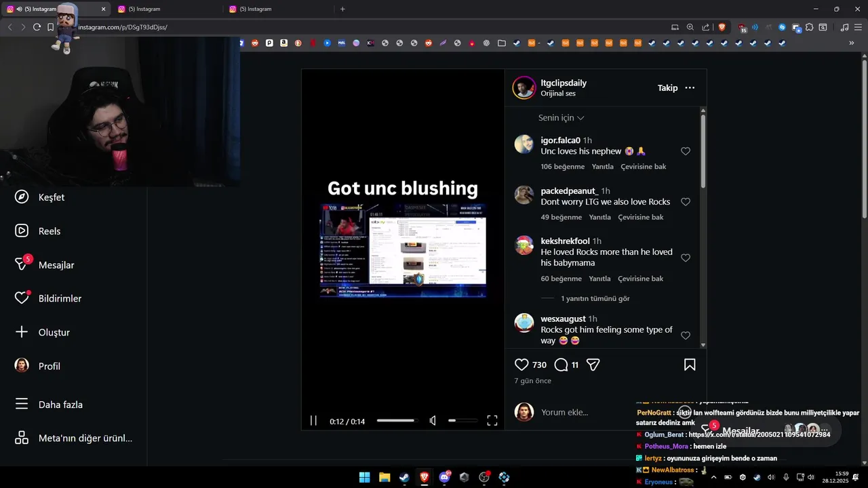Bookmark this page in address bar

coord(50,27)
